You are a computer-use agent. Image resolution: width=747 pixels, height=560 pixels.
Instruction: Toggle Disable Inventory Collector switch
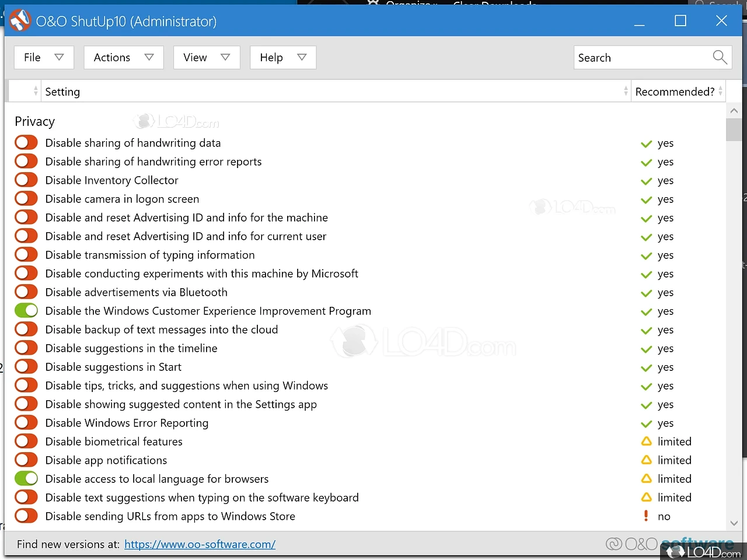point(26,180)
